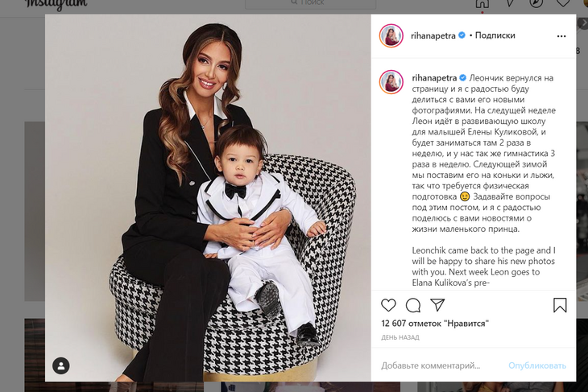Click the Поиск search box

click(x=310, y=3)
